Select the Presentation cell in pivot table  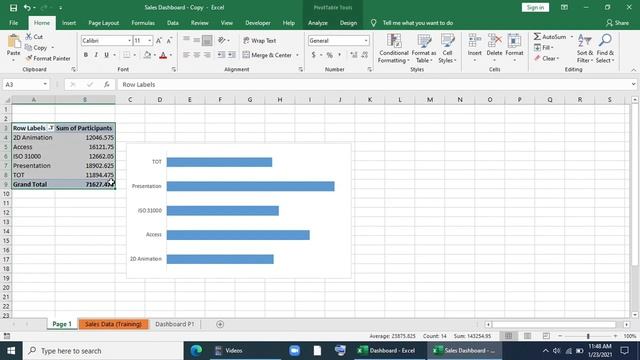click(x=33, y=166)
